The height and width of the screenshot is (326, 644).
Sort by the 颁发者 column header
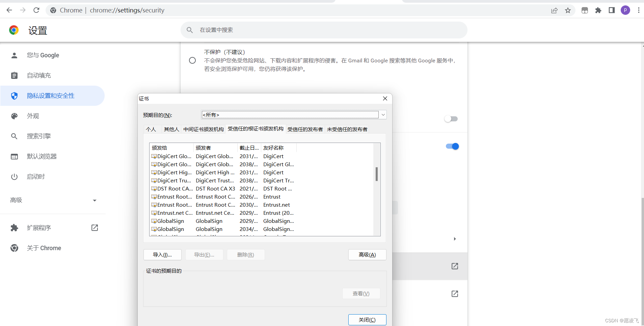(x=215, y=148)
